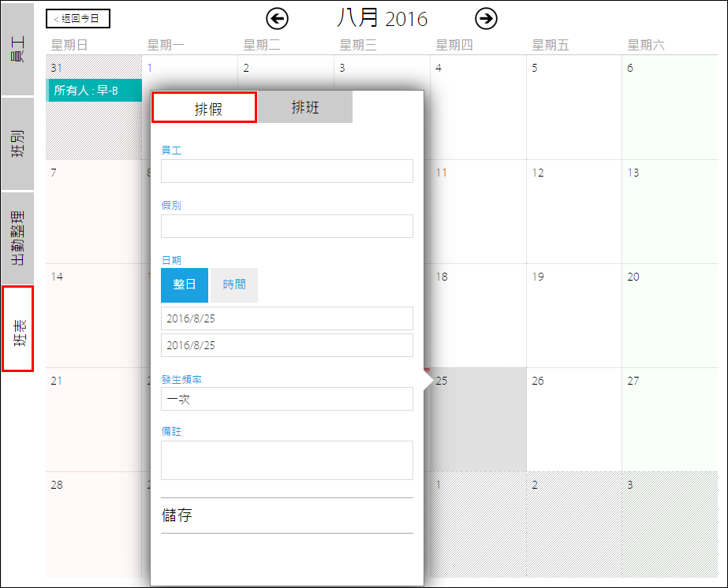
Task: Select the 時間 date option
Action: (234, 285)
